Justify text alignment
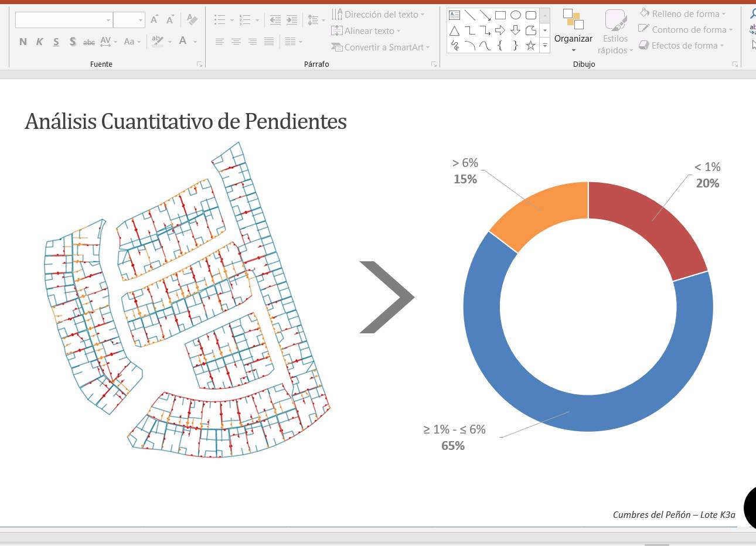The height and width of the screenshot is (546, 756). point(269,42)
